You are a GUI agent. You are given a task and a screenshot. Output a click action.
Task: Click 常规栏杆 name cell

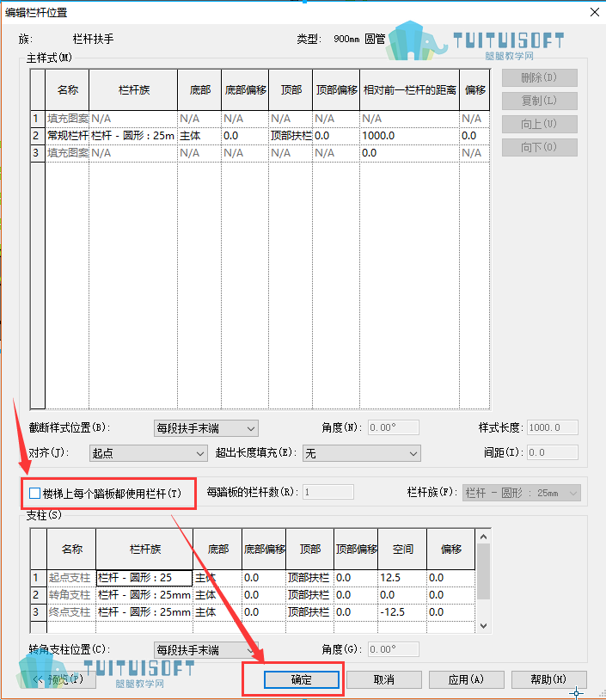[x=67, y=136]
